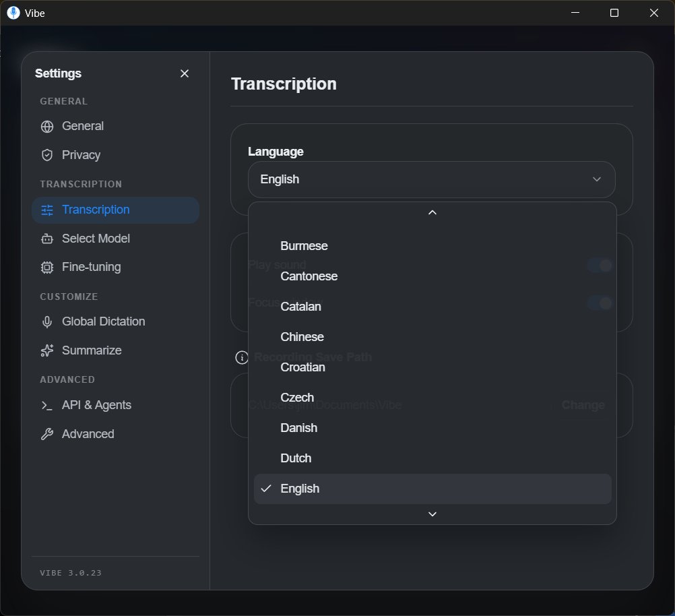Open the API & Agents page
Image resolution: width=675 pixels, height=616 pixels.
(115, 405)
